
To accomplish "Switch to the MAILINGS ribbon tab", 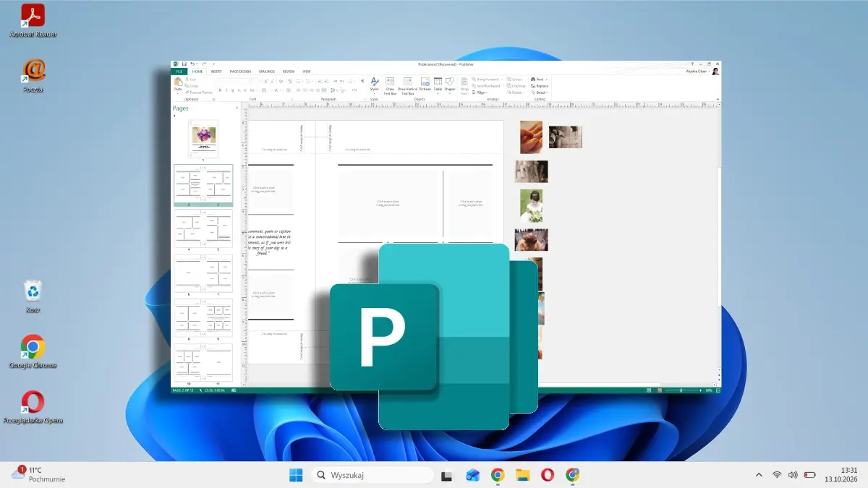I will coord(267,72).
